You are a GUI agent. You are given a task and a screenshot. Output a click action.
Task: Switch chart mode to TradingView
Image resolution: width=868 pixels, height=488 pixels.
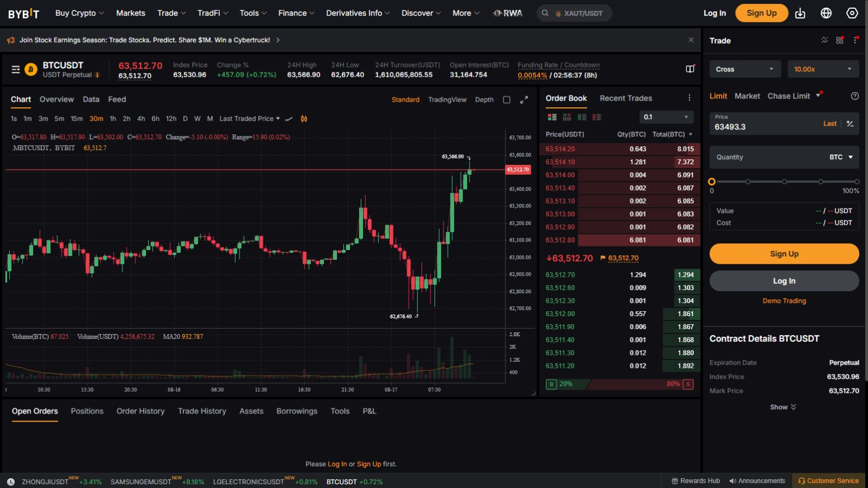click(447, 100)
